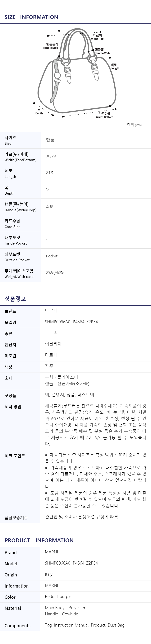Select the 36/29 width value
This screenshot has height=644, width=151.
[x=51, y=156]
